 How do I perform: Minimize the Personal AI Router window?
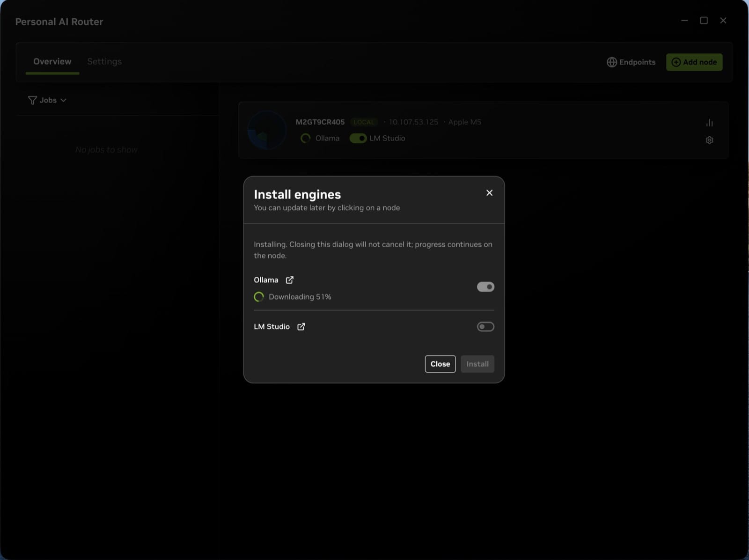(684, 21)
